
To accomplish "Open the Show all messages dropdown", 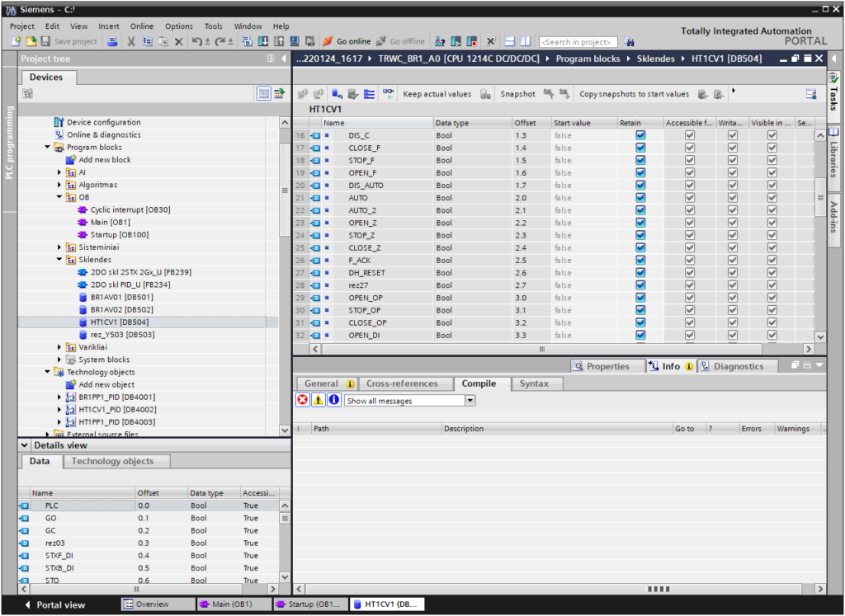I will pos(470,401).
